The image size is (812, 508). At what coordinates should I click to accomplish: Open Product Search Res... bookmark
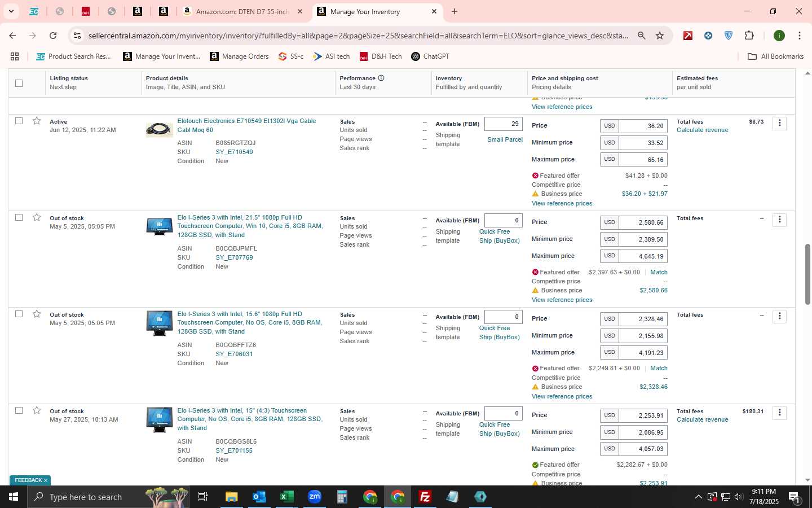point(73,56)
